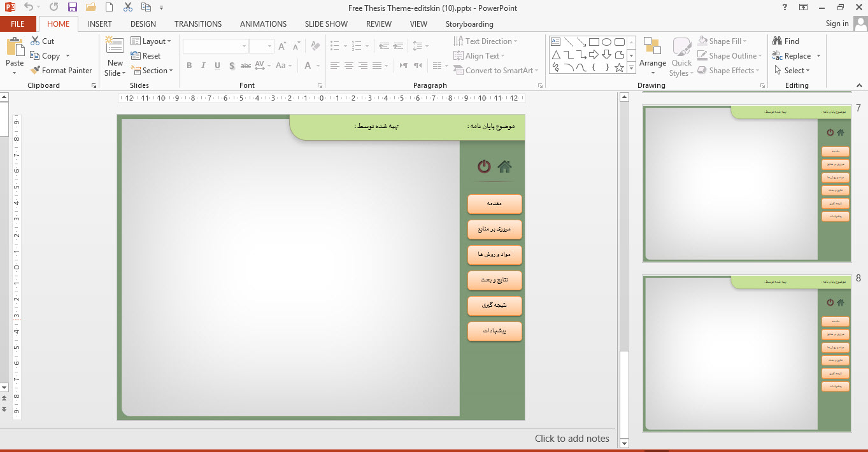Select slide 7 thumbnail
Image resolution: width=868 pixels, height=452 pixels.
tap(747, 183)
